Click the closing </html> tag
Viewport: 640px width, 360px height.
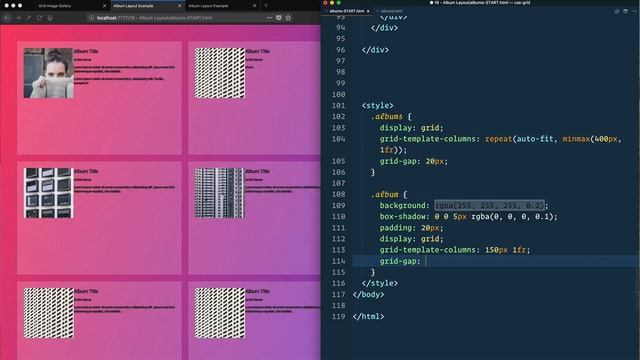tap(368, 316)
